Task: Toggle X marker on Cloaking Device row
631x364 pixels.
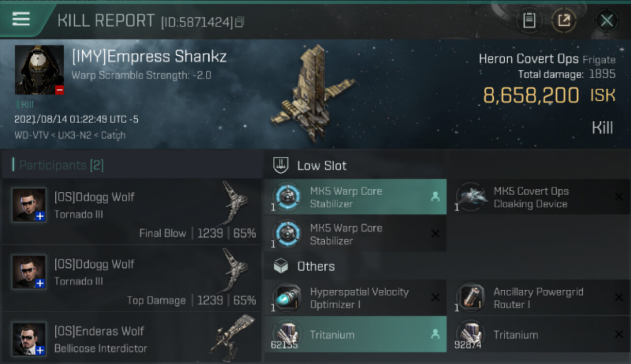Action: (619, 197)
